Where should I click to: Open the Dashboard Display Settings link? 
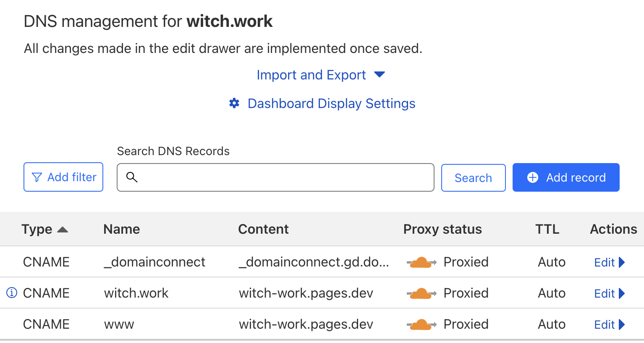click(331, 103)
